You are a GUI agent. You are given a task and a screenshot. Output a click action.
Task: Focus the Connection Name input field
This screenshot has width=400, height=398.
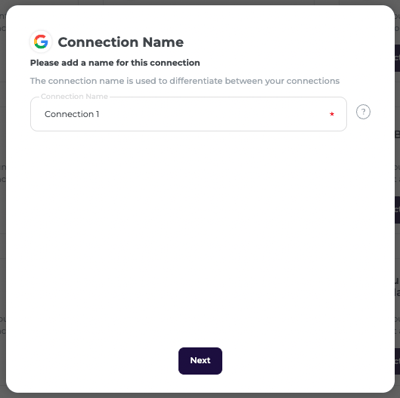(x=188, y=114)
